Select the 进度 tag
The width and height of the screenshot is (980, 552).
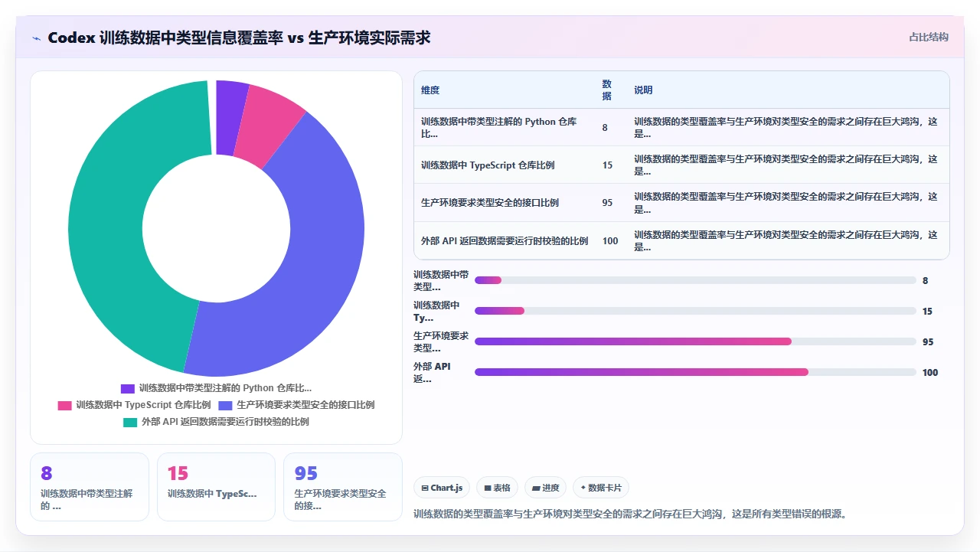545,488
